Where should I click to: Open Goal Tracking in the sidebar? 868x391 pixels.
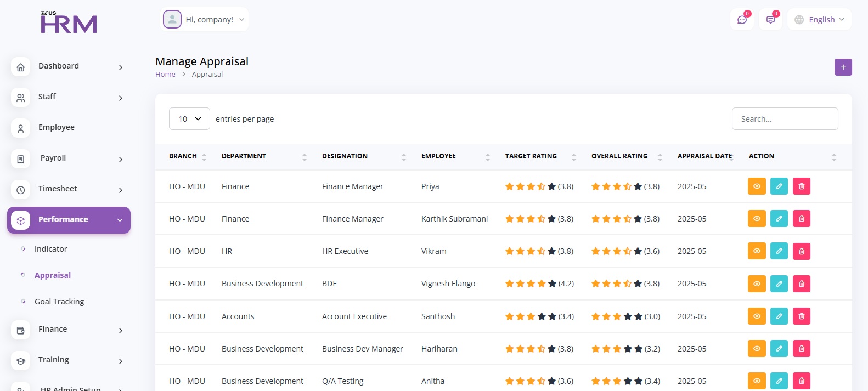[59, 302]
